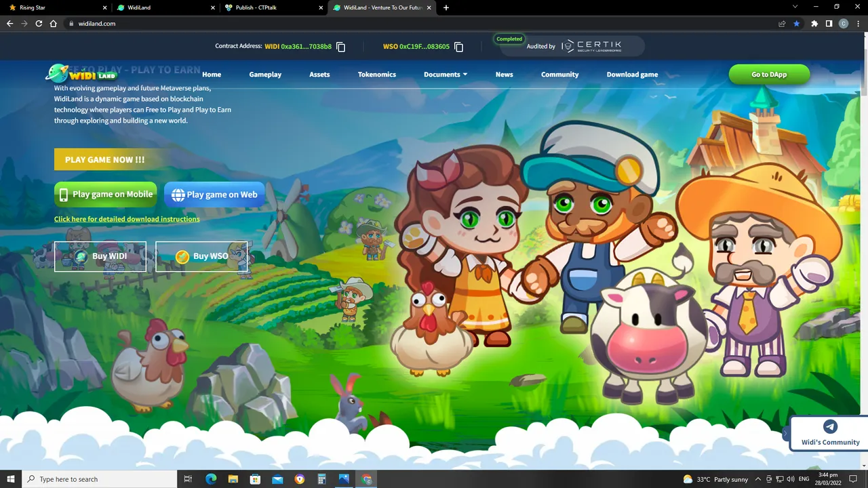
Task: Open the Tokenomics nav item
Action: [377, 75]
